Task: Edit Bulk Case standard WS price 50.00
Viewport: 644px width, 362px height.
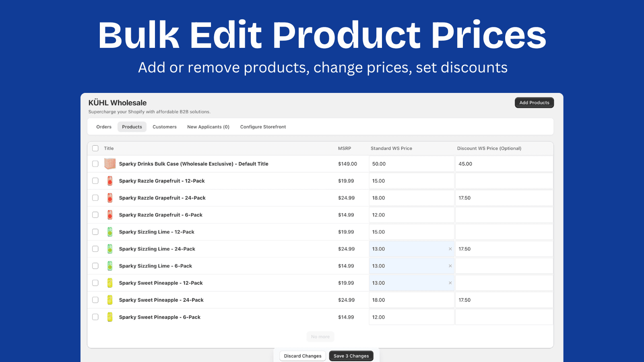Action: click(411, 164)
